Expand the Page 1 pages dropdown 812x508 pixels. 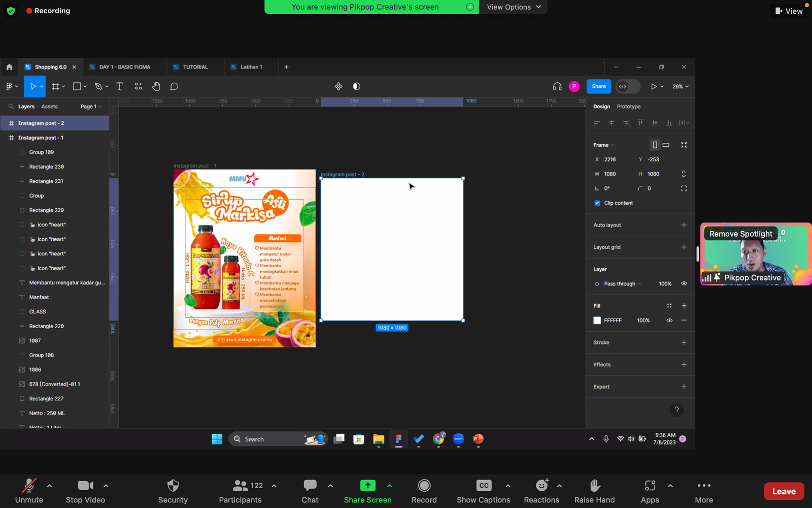pos(91,107)
